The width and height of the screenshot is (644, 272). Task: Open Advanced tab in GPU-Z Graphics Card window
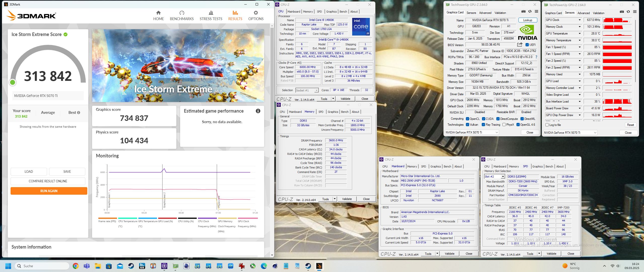[485, 13]
